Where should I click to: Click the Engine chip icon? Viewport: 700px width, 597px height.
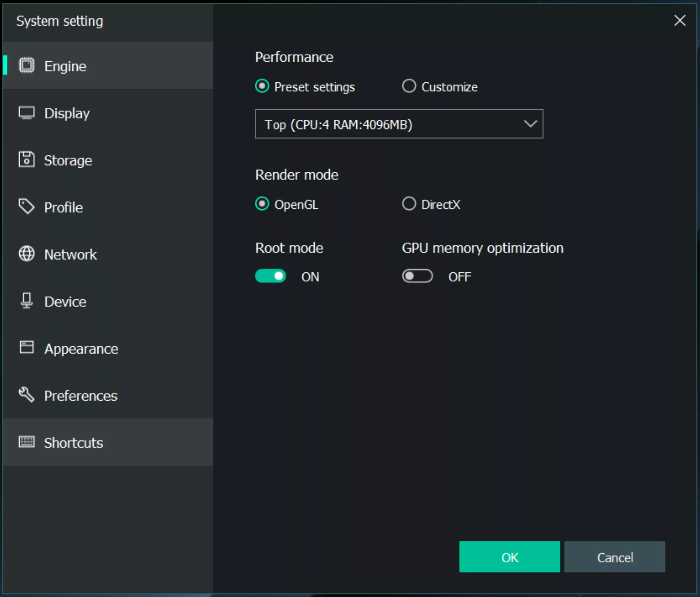point(27,65)
